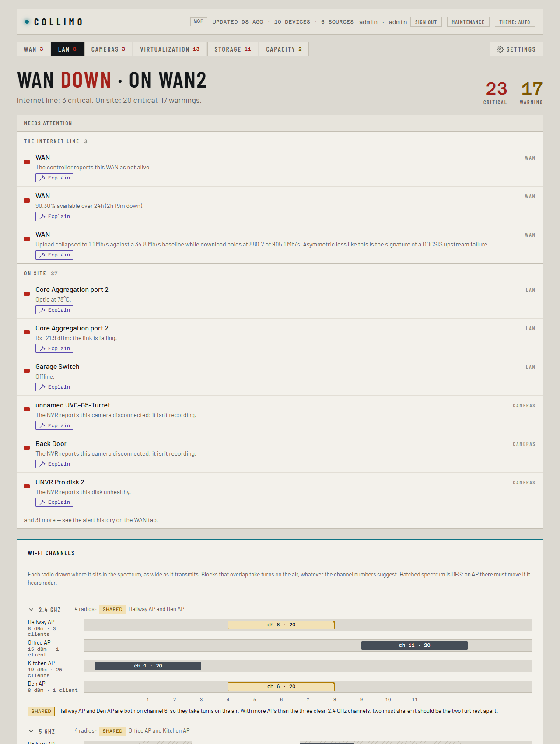The height and width of the screenshot is (744, 560).
Task: Click the MSP badge
Action: 199,21
